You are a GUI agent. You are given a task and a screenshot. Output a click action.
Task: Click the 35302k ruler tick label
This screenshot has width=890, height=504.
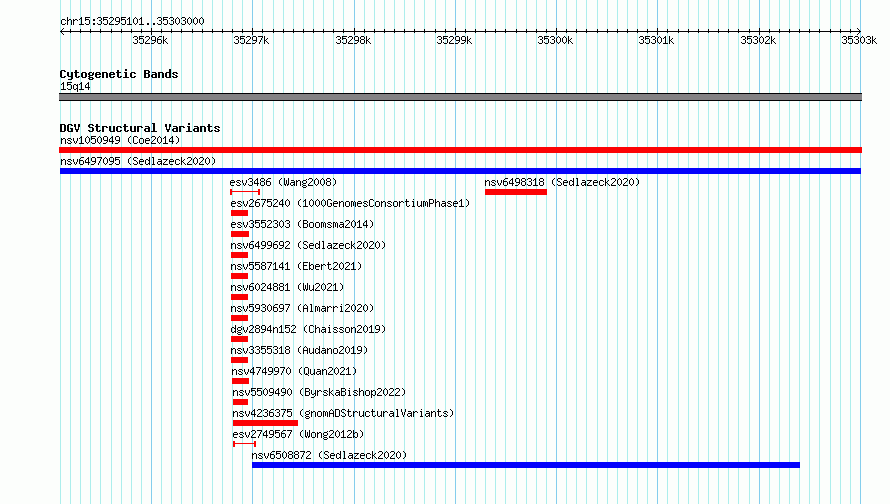(758, 40)
